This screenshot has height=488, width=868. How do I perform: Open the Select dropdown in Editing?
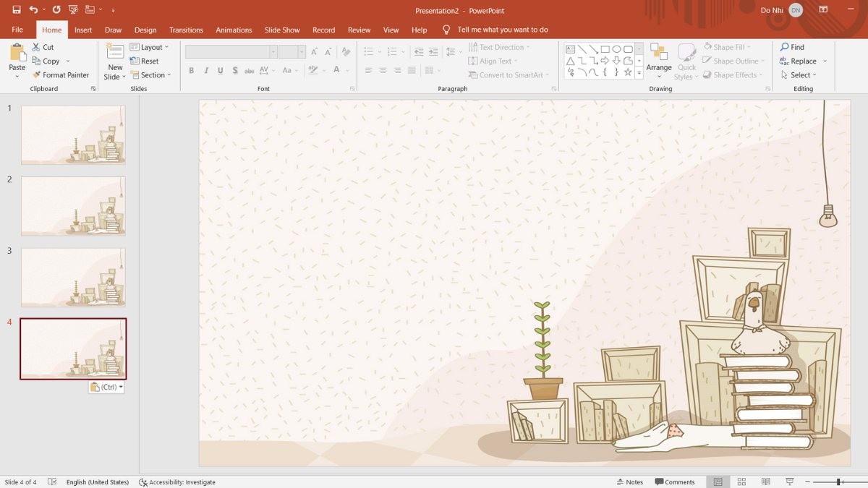coord(798,75)
